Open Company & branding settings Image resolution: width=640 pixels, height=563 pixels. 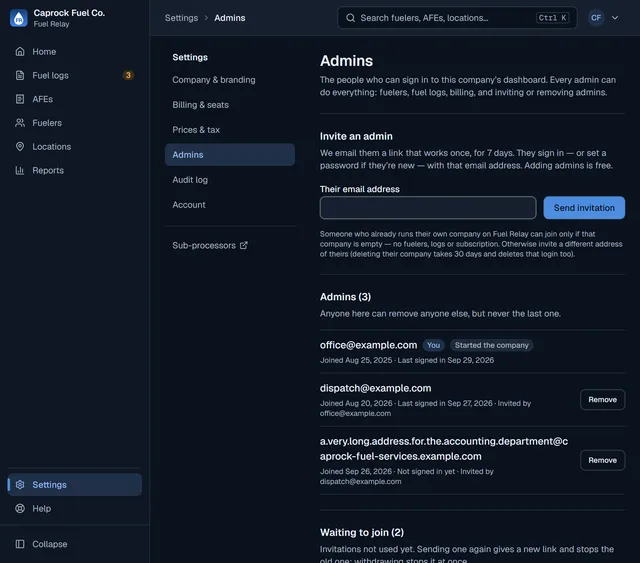coord(229,80)
